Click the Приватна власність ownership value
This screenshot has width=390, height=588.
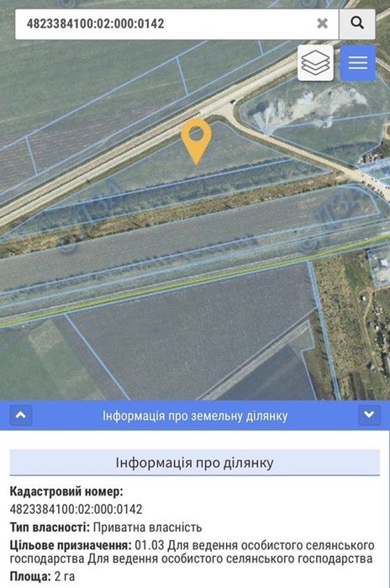point(148,527)
